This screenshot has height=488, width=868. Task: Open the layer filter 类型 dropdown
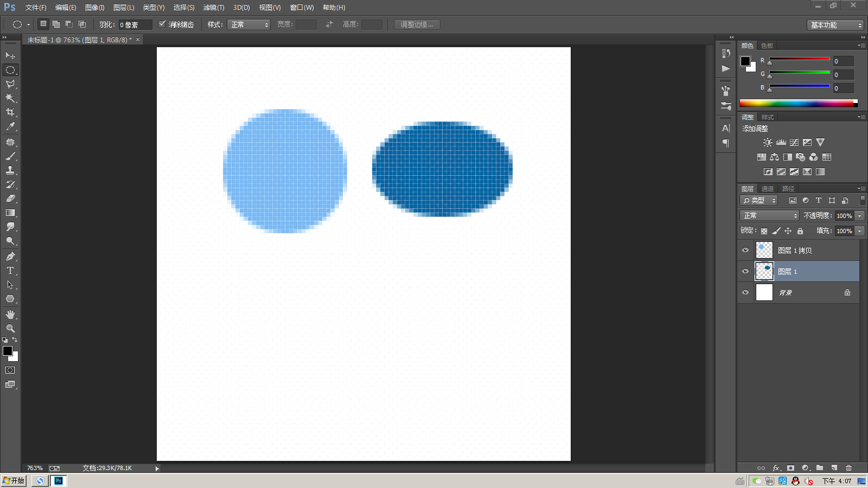(759, 201)
